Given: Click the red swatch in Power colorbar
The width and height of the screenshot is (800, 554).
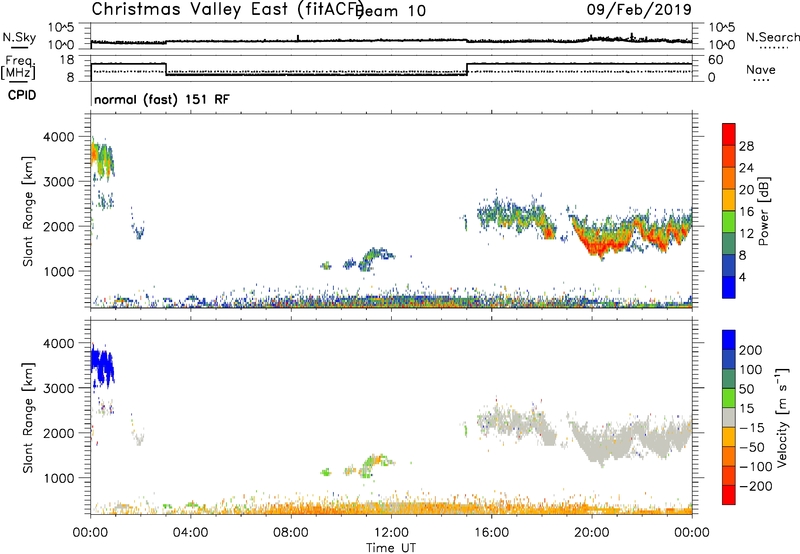Looking at the screenshot, I should pos(729,134).
